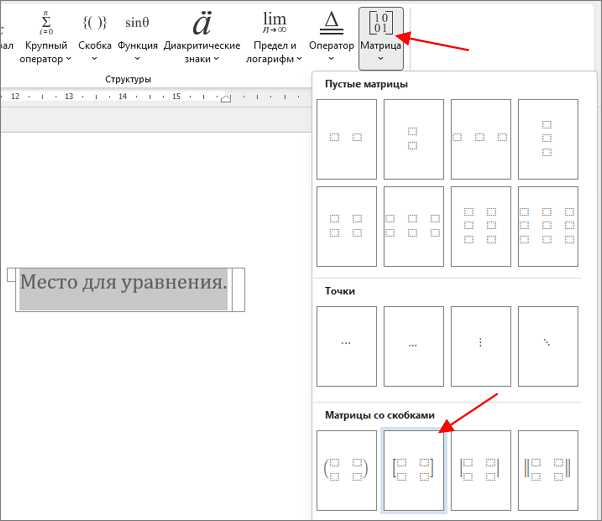Click the equation placeholder Место для уравнения
602x521 pixels.
tap(124, 282)
